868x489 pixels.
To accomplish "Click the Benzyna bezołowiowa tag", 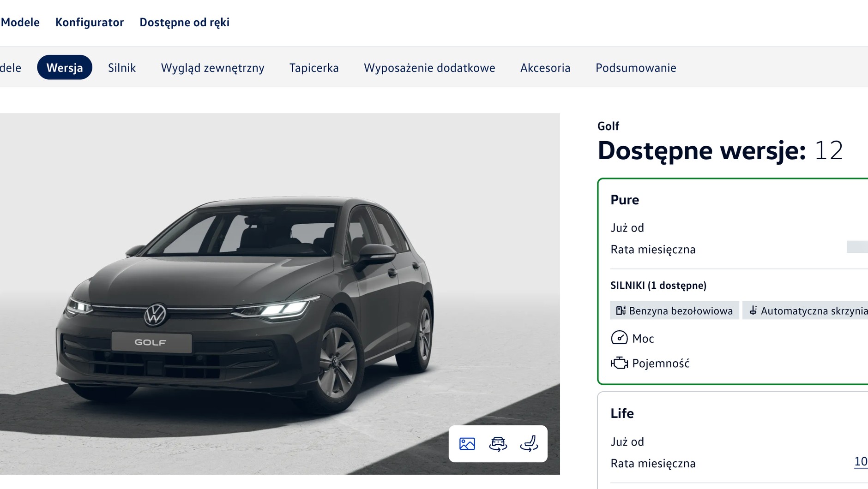I will click(x=675, y=310).
